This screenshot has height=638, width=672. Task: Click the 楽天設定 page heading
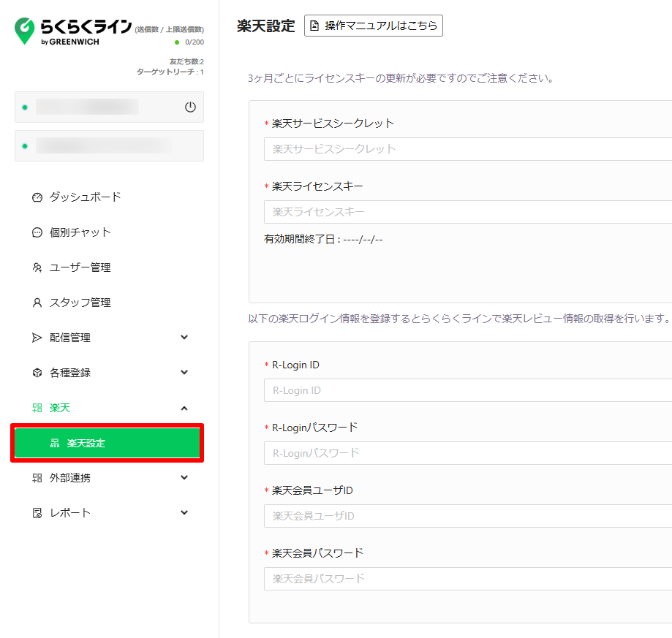pyautogui.click(x=265, y=26)
